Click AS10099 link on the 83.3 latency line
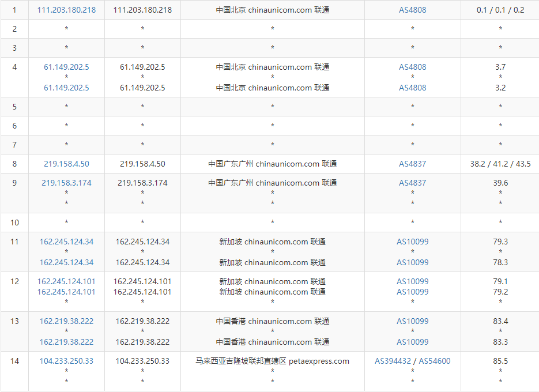Image resolution: width=539 pixels, height=392 pixels. [413, 342]
